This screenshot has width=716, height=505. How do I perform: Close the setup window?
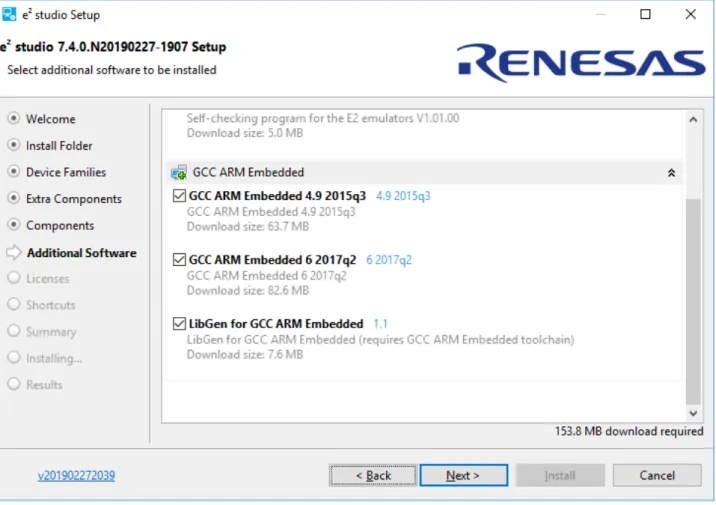[690, 14]
